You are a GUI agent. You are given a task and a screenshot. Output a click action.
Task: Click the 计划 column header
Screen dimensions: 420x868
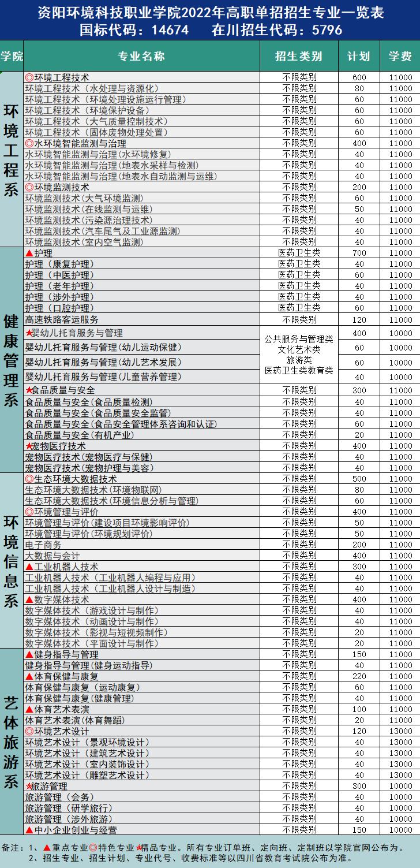pos(359,56)
